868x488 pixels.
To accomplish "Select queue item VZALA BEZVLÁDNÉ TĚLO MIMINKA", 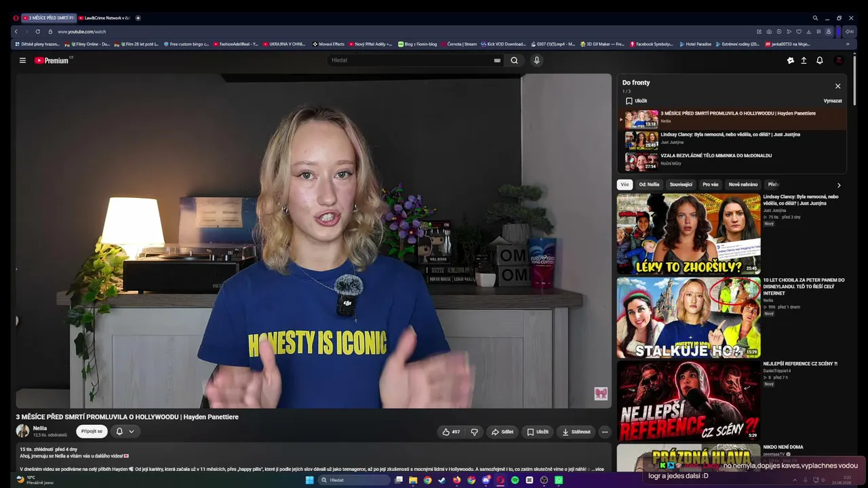I will (732, 161).
